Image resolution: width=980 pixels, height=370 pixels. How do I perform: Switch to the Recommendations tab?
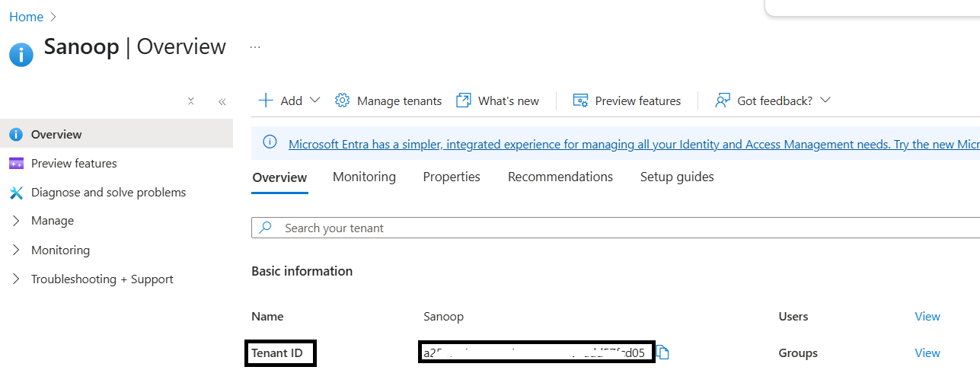[x=560, y=177]
